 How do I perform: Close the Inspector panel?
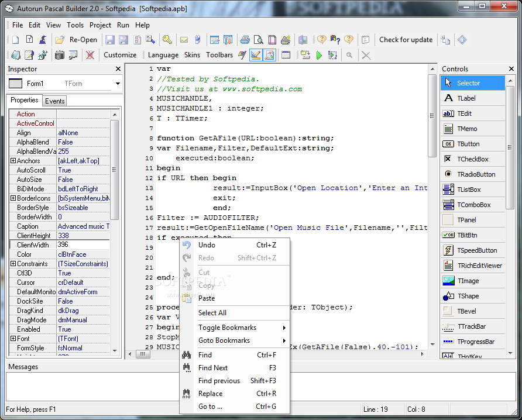point(118,69)
